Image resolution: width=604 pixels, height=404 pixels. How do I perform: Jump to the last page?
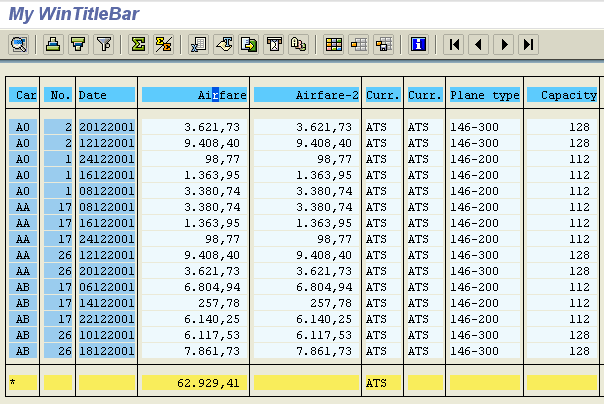(x=528, y=44)
